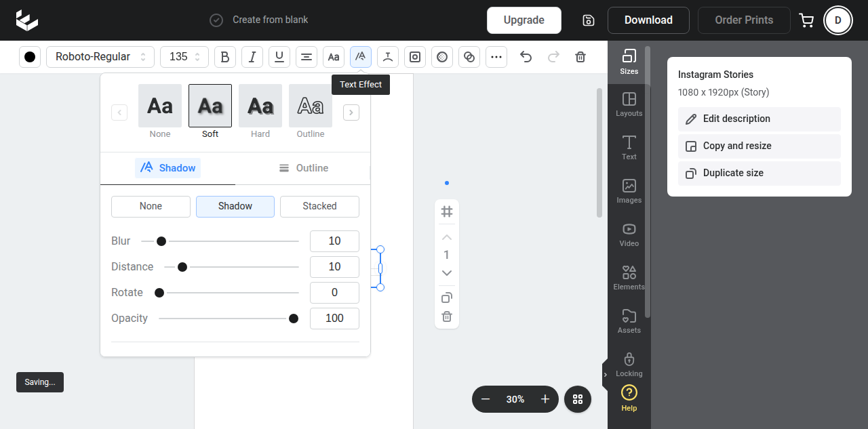Select the Soft text effect preset
This screenshot has height=429, width=868.
click(210, 111)
